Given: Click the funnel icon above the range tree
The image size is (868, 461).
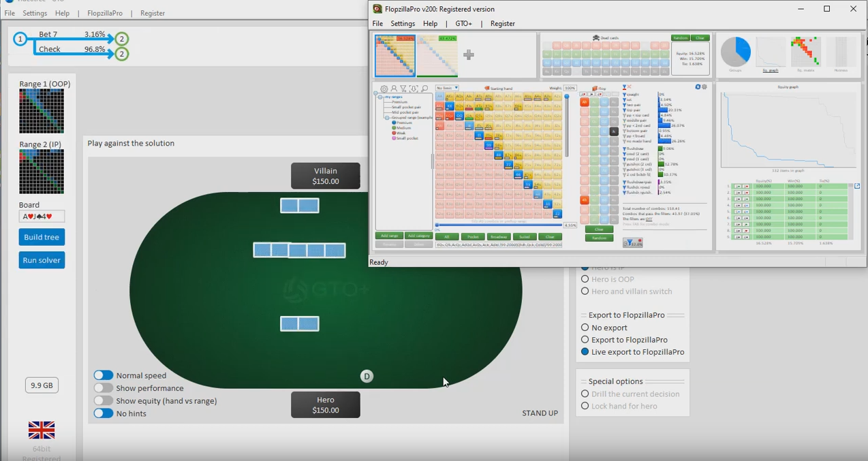Looking at the screenshot, I should pyautogui.click(x=403, y=89).
